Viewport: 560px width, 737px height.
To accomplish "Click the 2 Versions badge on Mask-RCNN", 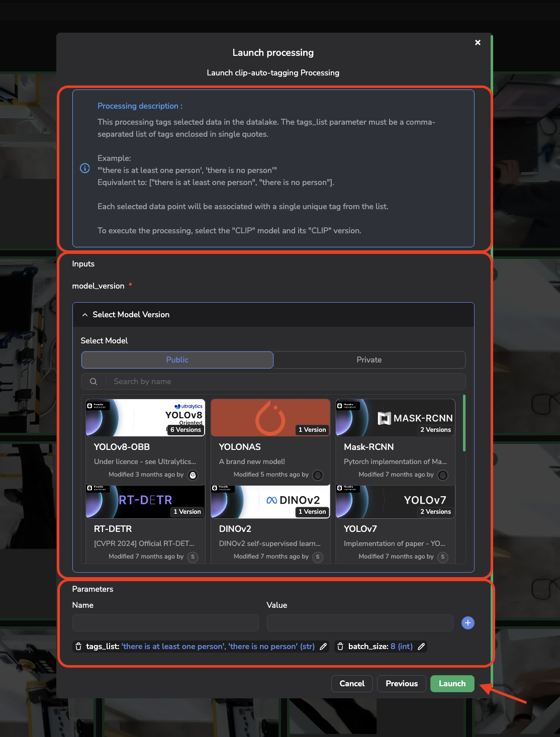I will coord(435,430).
